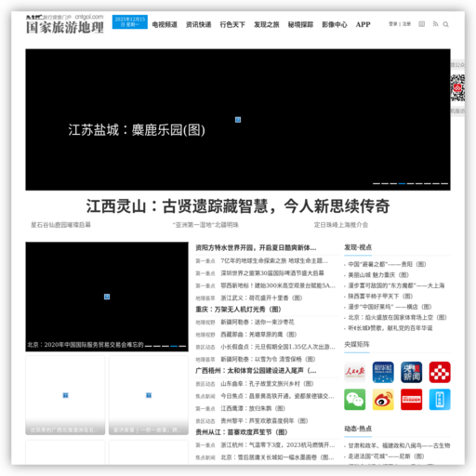
Task: Click the QR code on the right edge
Action: pos(457,88)
